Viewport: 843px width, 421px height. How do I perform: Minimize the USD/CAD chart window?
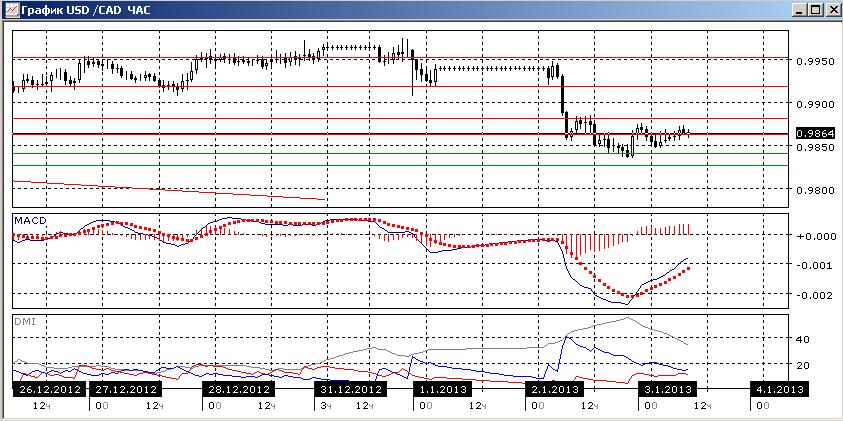tap(799, 9)
